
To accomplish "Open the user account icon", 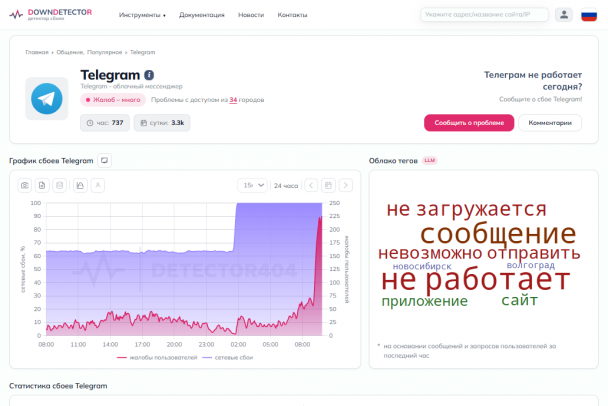I will pyautogui.click(x=565, y=15).
